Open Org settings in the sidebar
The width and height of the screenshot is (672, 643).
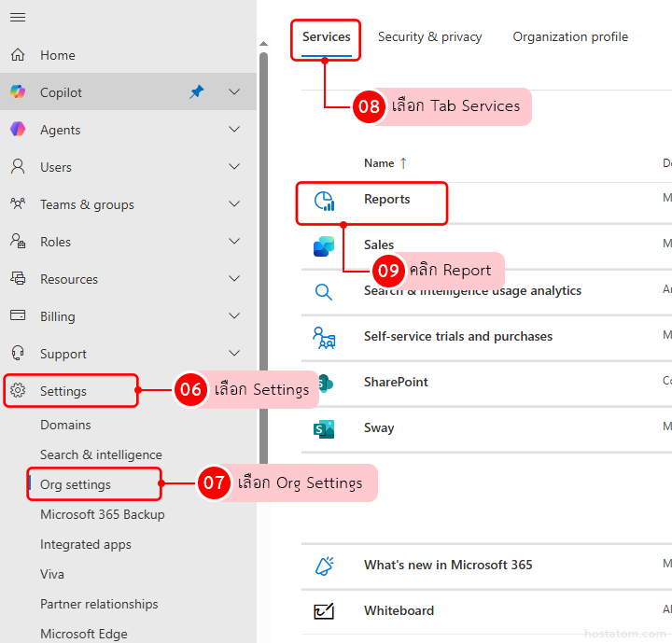(76, 484)
